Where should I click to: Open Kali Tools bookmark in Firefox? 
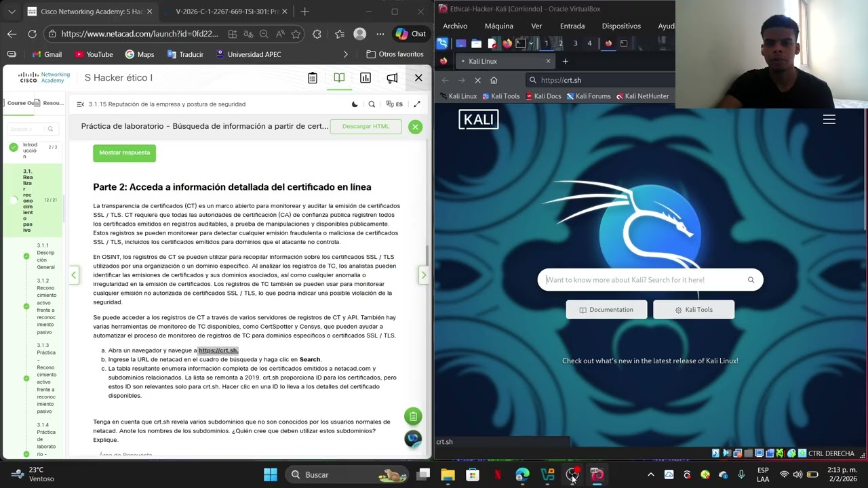click(x=500, y=96)
